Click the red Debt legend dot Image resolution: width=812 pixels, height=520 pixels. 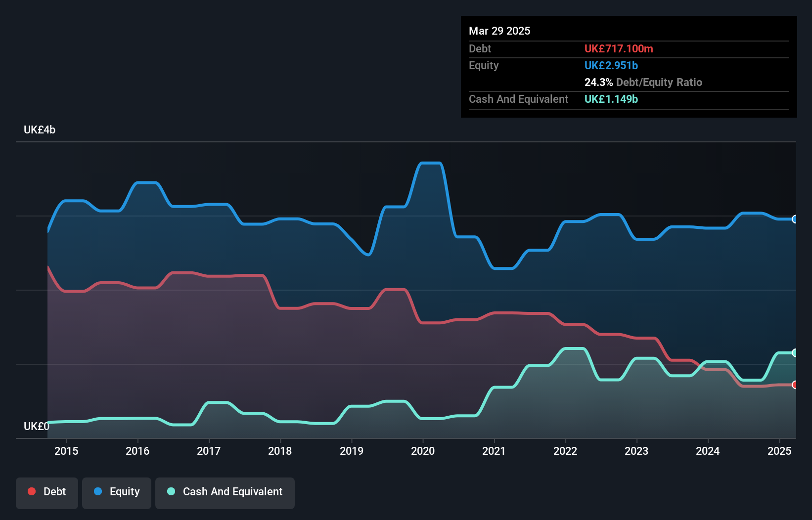tap(31, 491)
